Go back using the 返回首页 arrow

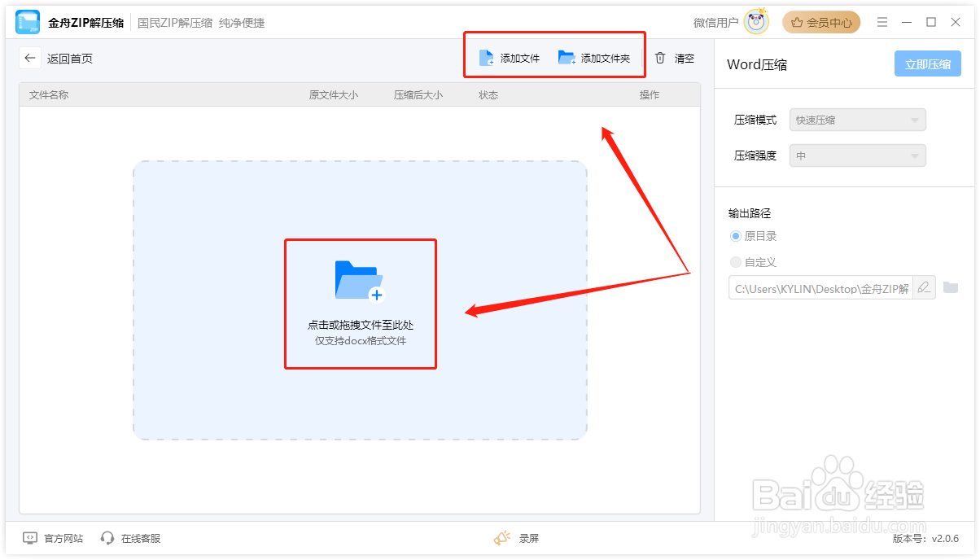pyautogui.click(x=30, y=58)
